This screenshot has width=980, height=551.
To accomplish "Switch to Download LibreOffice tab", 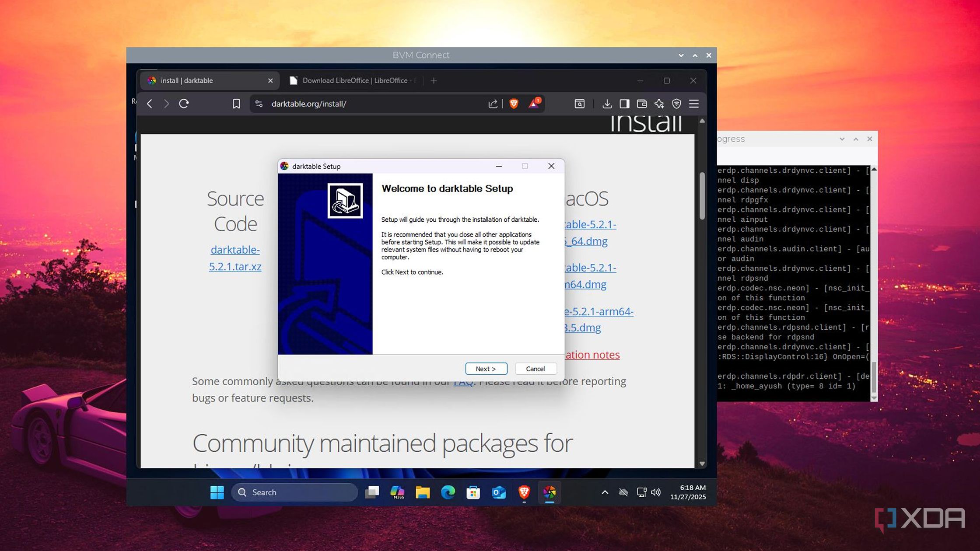I will pos(353,80).
